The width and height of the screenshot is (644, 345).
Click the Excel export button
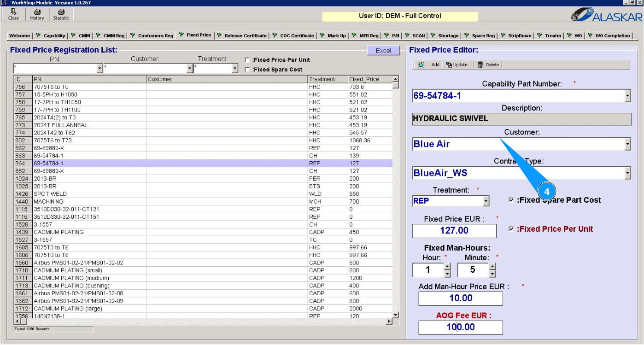click(383, 51)
